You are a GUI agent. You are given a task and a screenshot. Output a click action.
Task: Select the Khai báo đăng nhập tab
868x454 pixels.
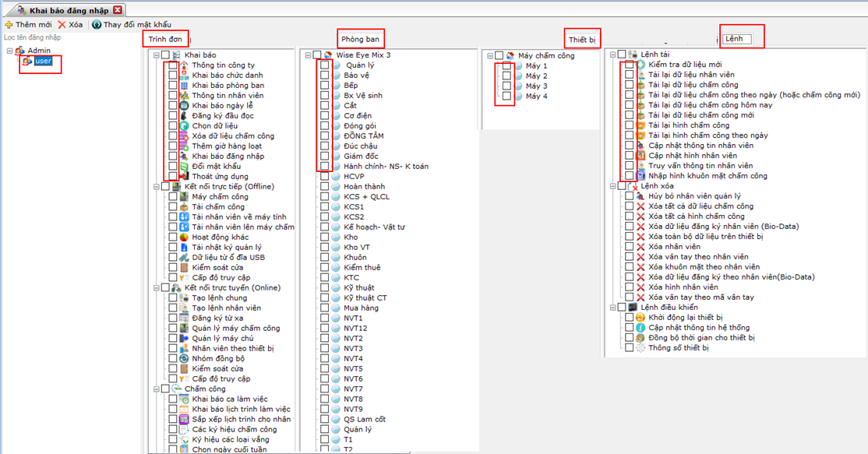[x=64, y=9]
